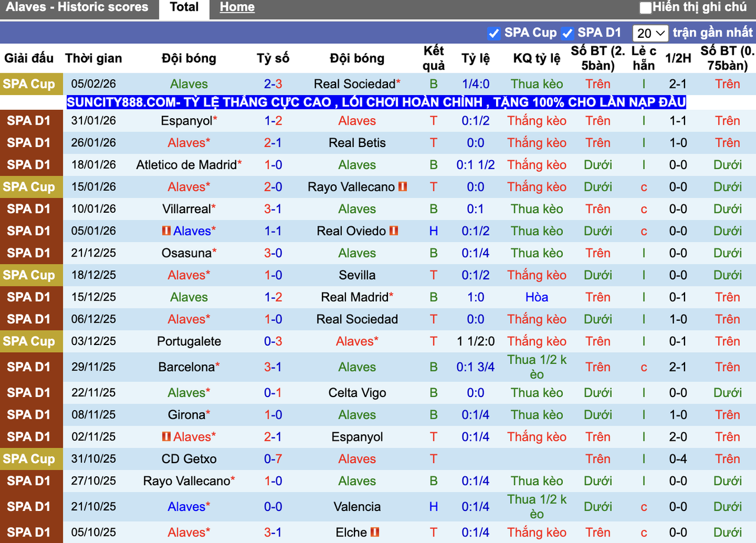Open Espanyol team in 31/01/26 row

click(185, 121)
